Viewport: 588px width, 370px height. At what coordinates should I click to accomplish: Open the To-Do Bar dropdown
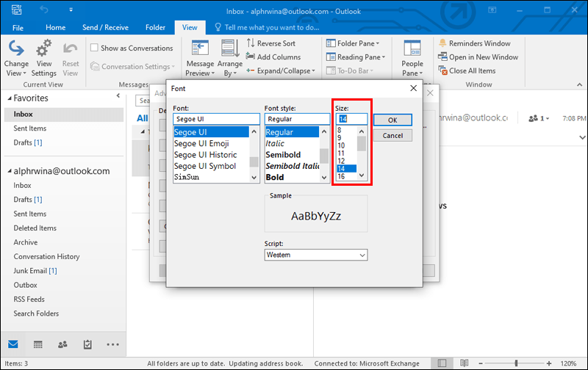pos(350,70)
